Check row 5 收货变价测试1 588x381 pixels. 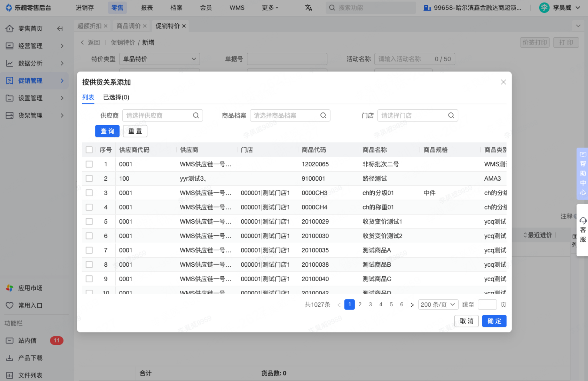pyautogui.click(x=89, y=222)
